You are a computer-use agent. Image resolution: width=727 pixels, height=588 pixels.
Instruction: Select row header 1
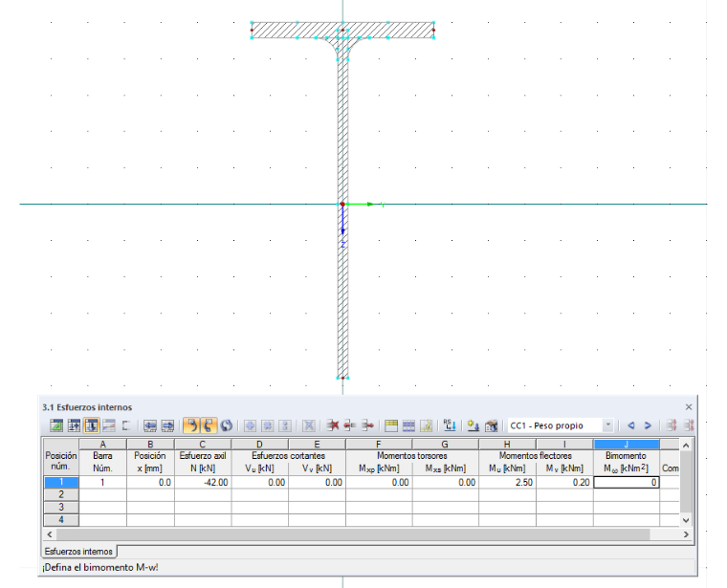[61, 482]
